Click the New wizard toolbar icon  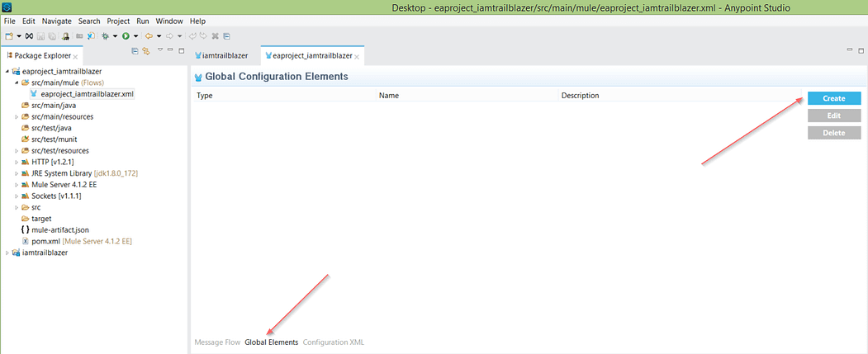point(9,36)
